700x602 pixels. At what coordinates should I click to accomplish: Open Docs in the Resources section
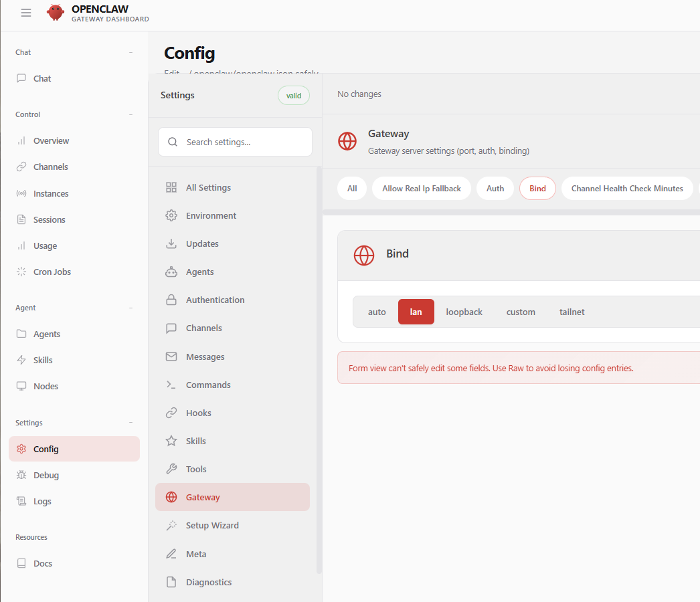point(43,564)
